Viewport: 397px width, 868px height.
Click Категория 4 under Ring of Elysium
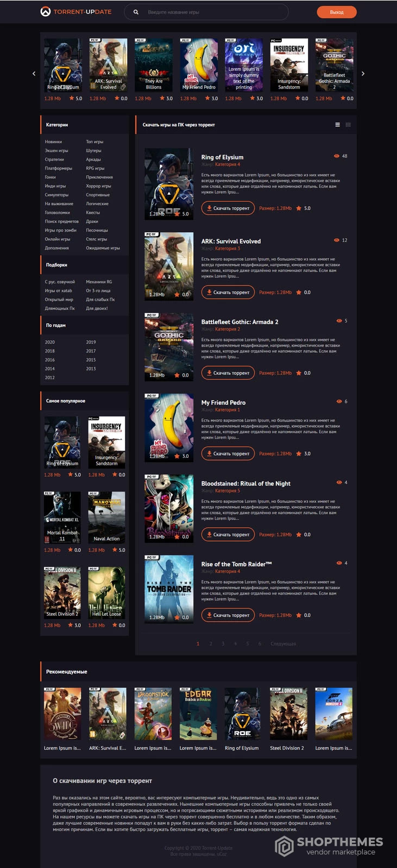(228, 164)
